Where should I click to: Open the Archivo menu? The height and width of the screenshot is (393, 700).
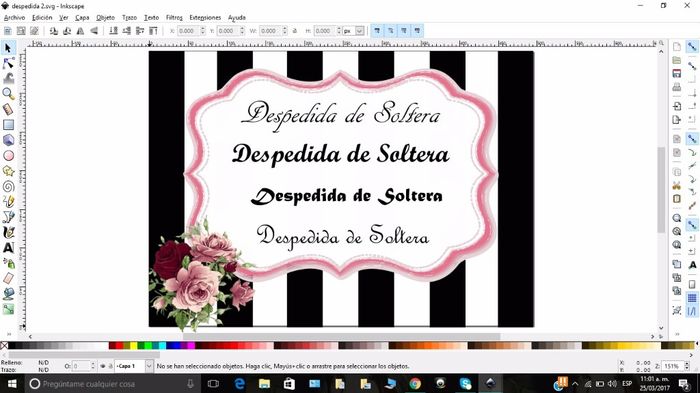pos(15,17)
